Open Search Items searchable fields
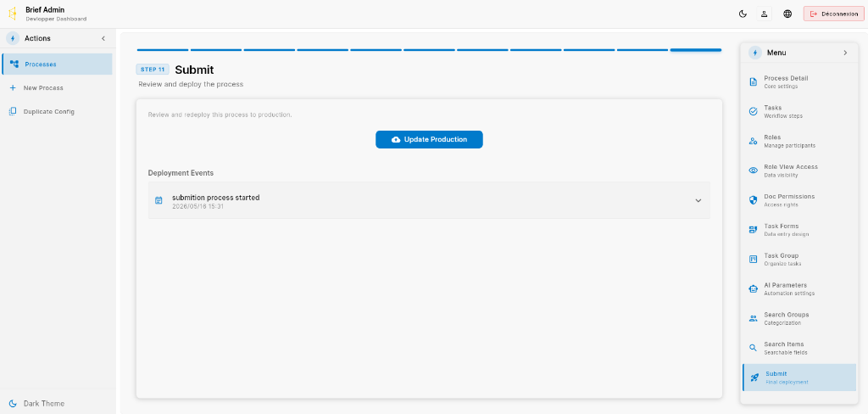Screen dimensions: 868x414 (799, 348)
